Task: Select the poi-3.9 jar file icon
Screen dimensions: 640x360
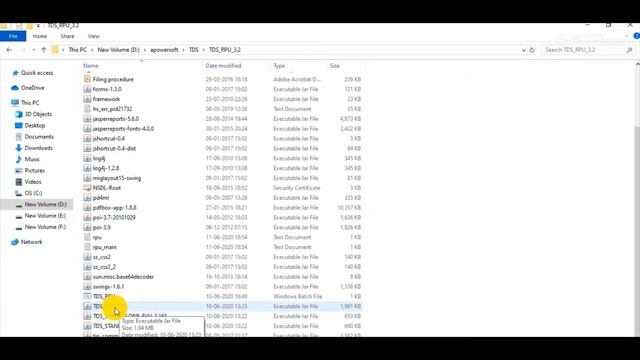Action: click(x=87, y=227)
